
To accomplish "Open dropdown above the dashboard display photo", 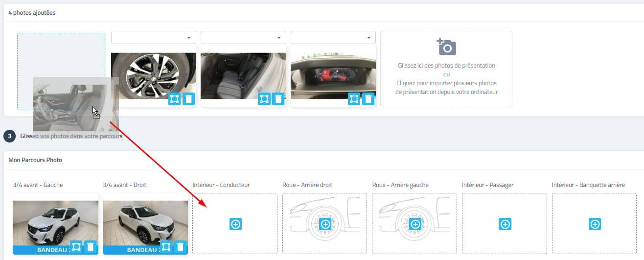I will click(x=333, y=38).
